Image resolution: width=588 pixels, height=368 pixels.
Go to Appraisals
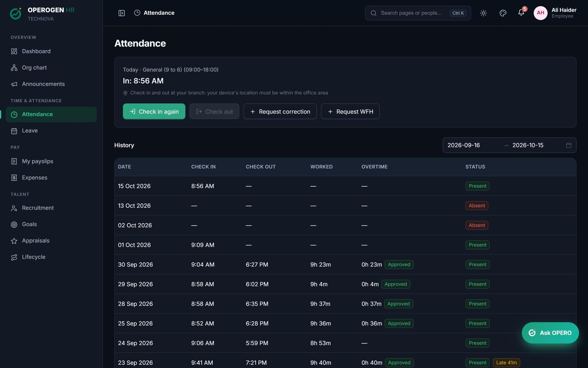(x=51, y=241)
